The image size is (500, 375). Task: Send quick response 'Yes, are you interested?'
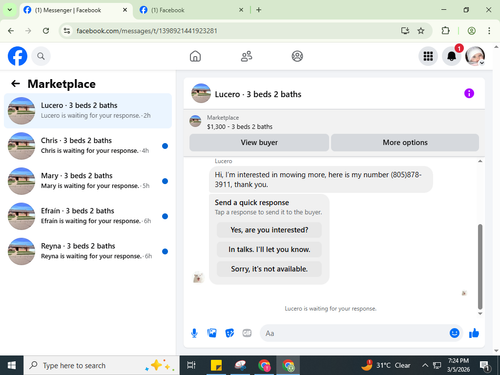269,230
